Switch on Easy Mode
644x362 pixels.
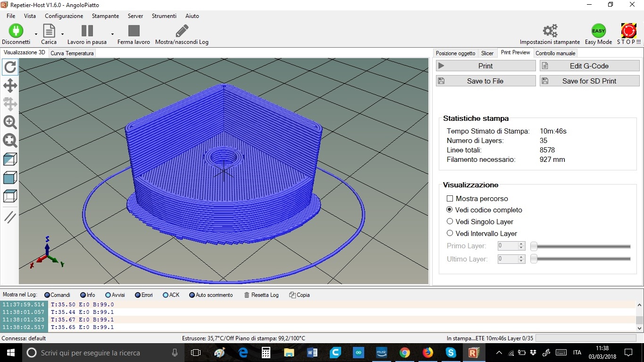[x=598, y=31]
